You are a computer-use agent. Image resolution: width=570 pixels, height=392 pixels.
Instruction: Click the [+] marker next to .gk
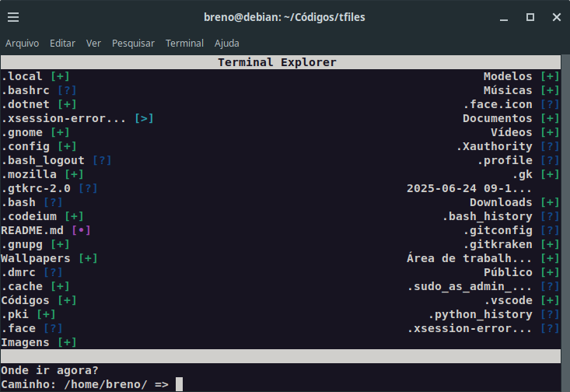point(550,174)
